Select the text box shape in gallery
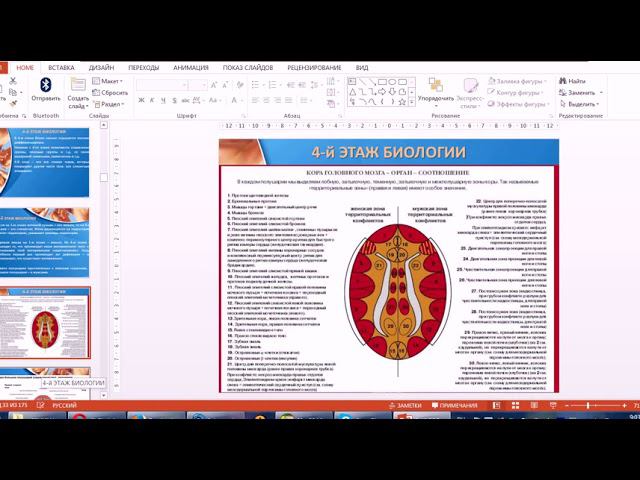 click(x=352, y=82)
